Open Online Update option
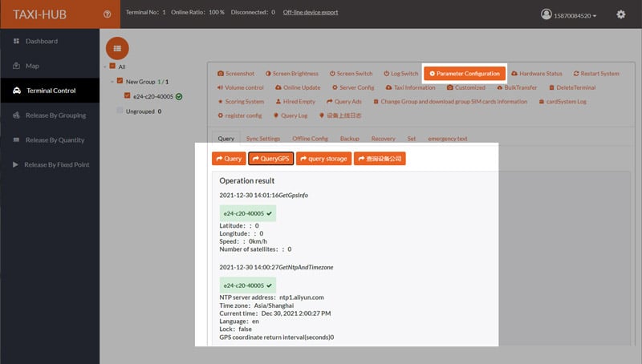 click(x=298, y=87)
